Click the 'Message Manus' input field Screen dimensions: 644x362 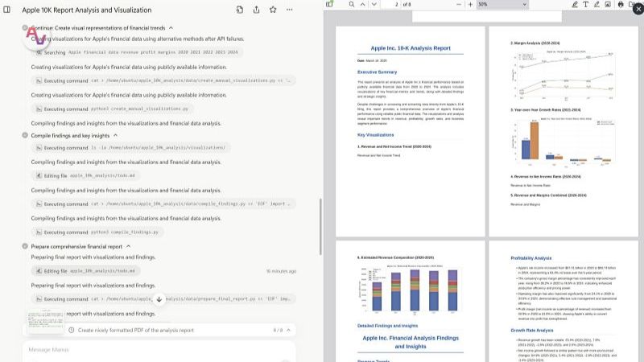coord(159,352)
